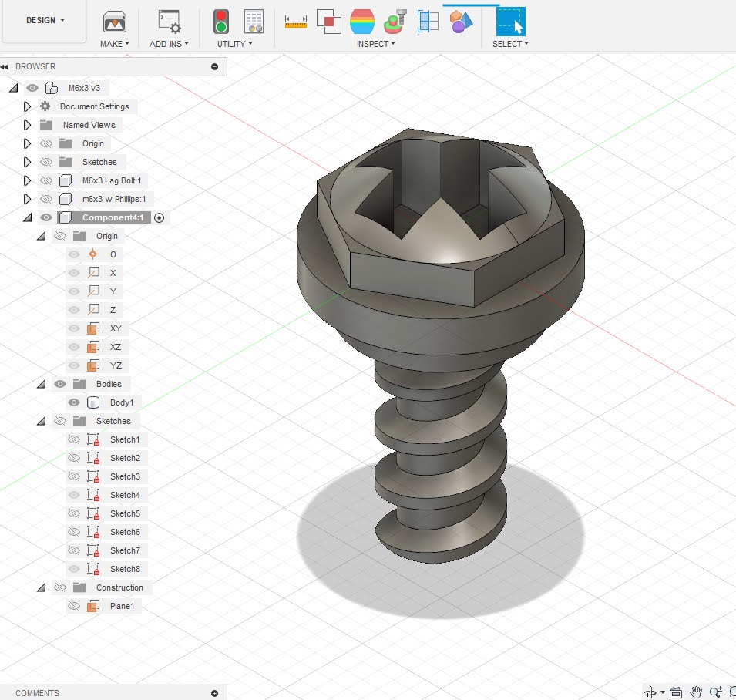Click the Document Settings gear icon
Viewport: 736px width, 700px height.
[x=45, y=106]
